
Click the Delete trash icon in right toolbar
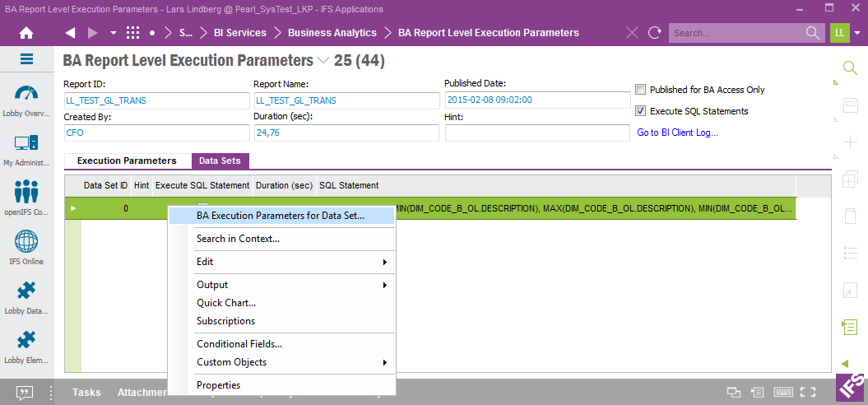pos(850,216)
